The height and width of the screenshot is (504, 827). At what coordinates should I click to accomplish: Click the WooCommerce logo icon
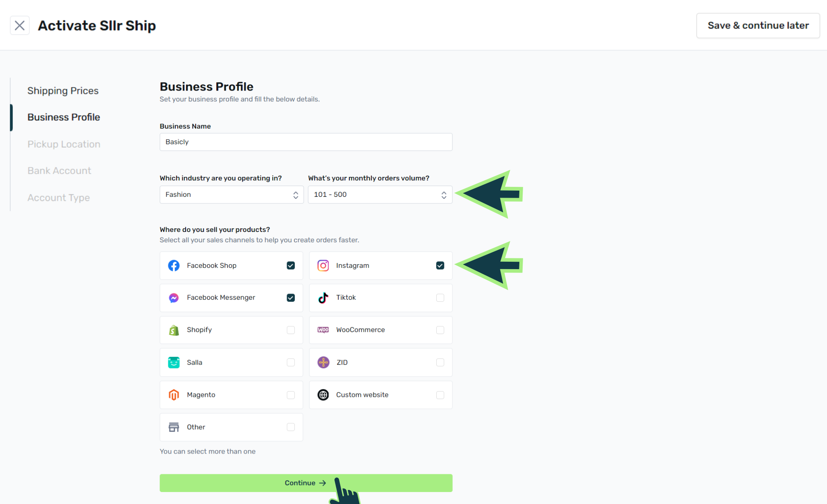coord(323,330)
